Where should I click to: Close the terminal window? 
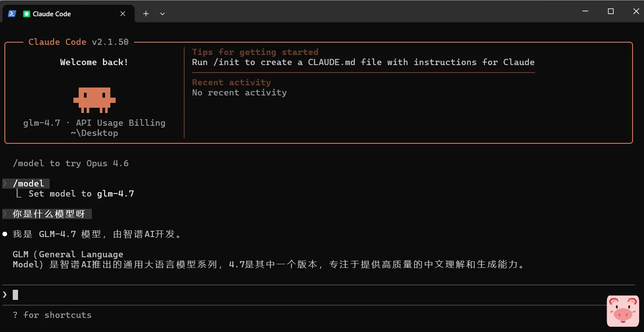tap(636, 11)
